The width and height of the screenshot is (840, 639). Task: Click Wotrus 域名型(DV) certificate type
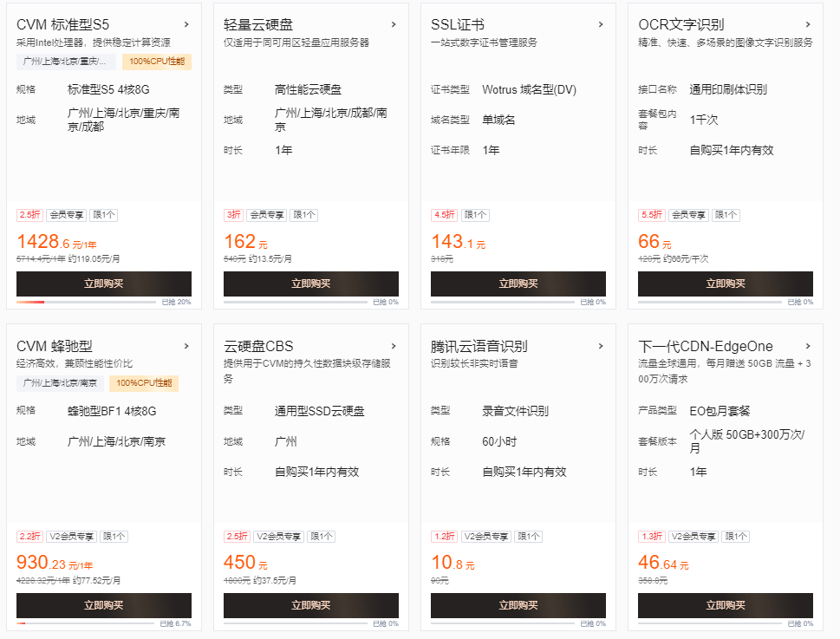pos(530,89)
